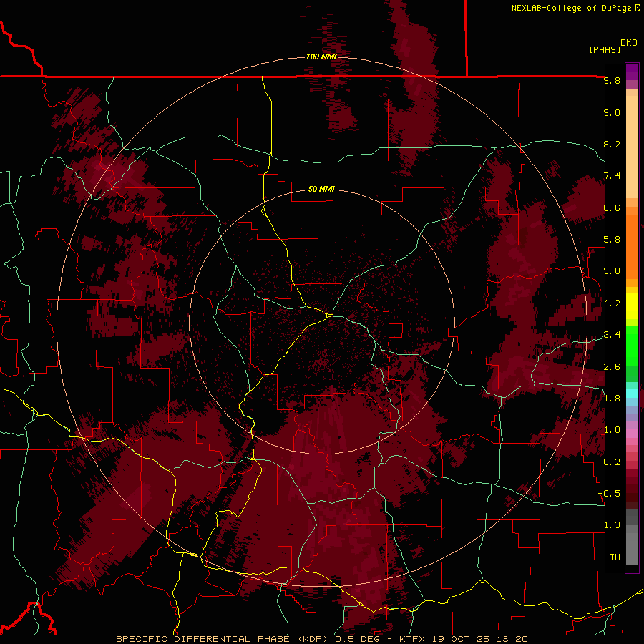Click the TH label at the scale bottom

(615, 557)
